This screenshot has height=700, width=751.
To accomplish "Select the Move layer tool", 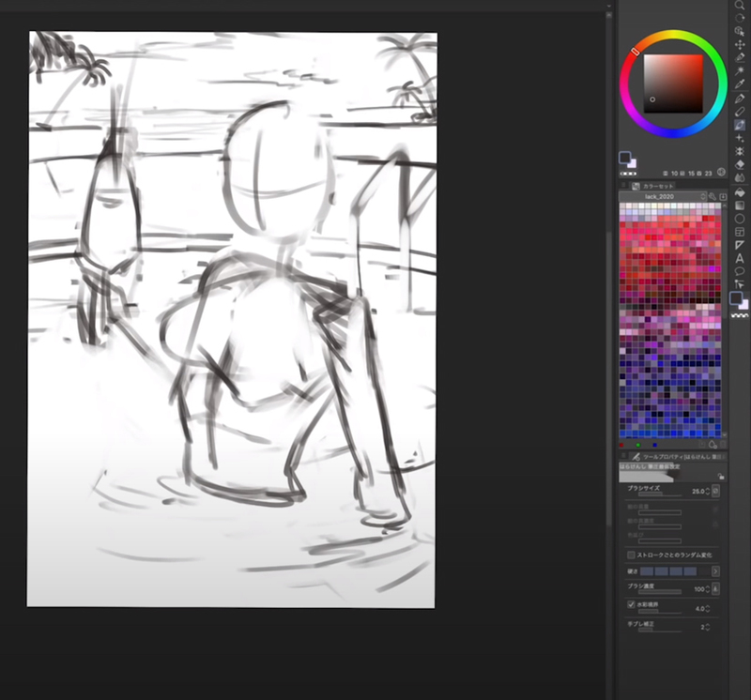I will 740,44.
